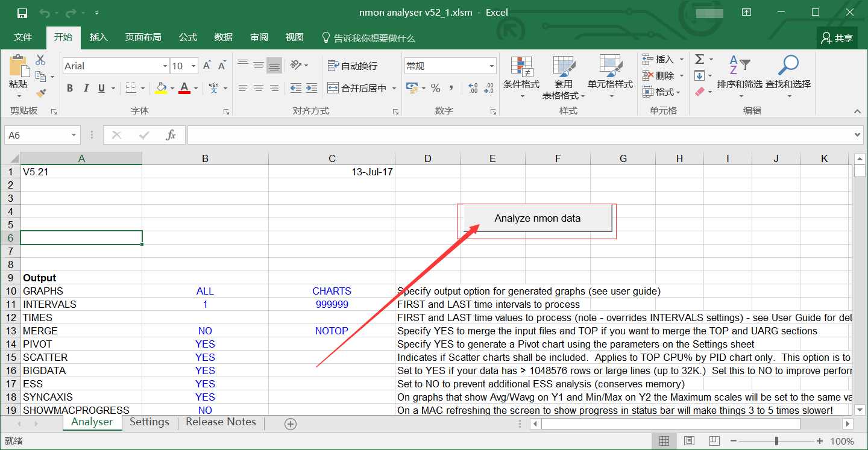This screenshot has height=450, width=868.
Task: Click the Fill down icon
Action: click(700, 75)
